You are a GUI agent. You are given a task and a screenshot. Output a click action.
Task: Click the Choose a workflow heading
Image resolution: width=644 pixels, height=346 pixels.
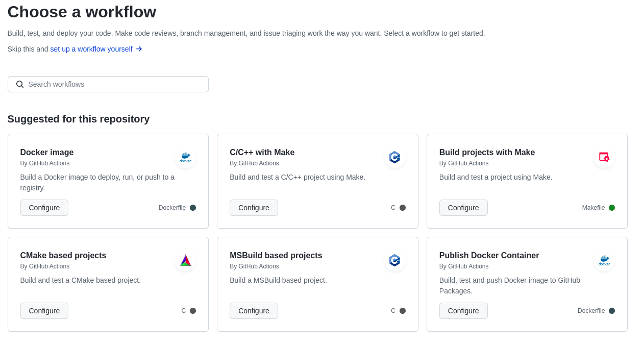[82, 12]
